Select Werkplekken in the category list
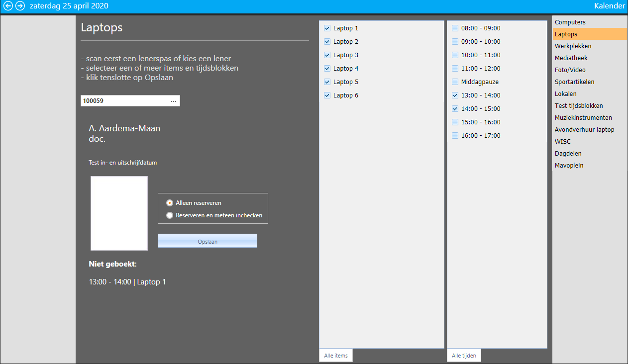 [x=573, y=46]
